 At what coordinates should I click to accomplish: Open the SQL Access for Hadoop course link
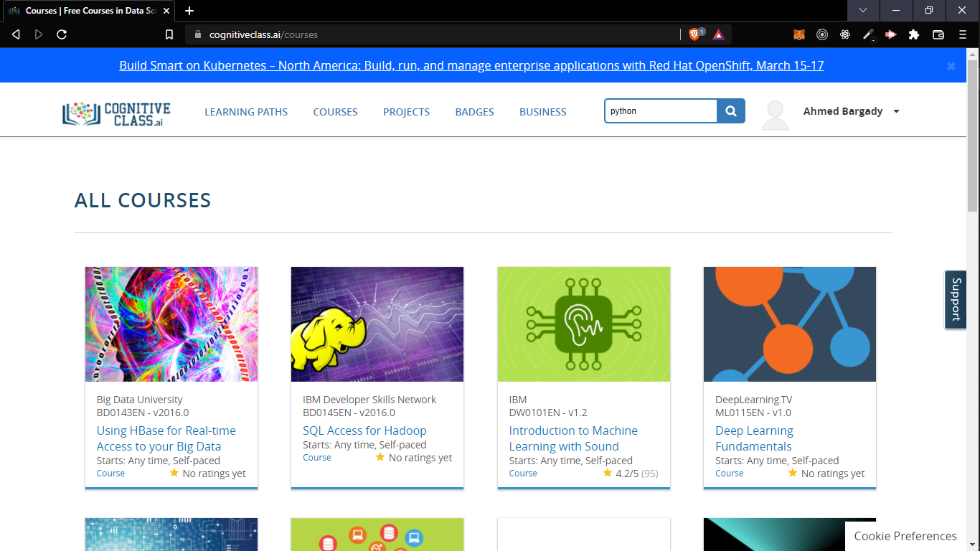pyautogui.click(x=364, y=430)
